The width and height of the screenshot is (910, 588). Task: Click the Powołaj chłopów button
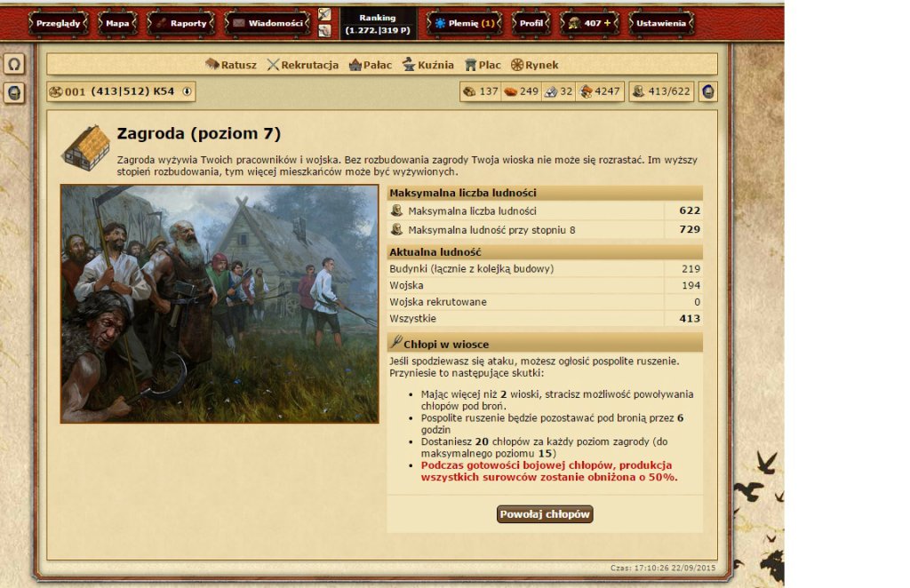pyautogui.click(x=545, y=513)
